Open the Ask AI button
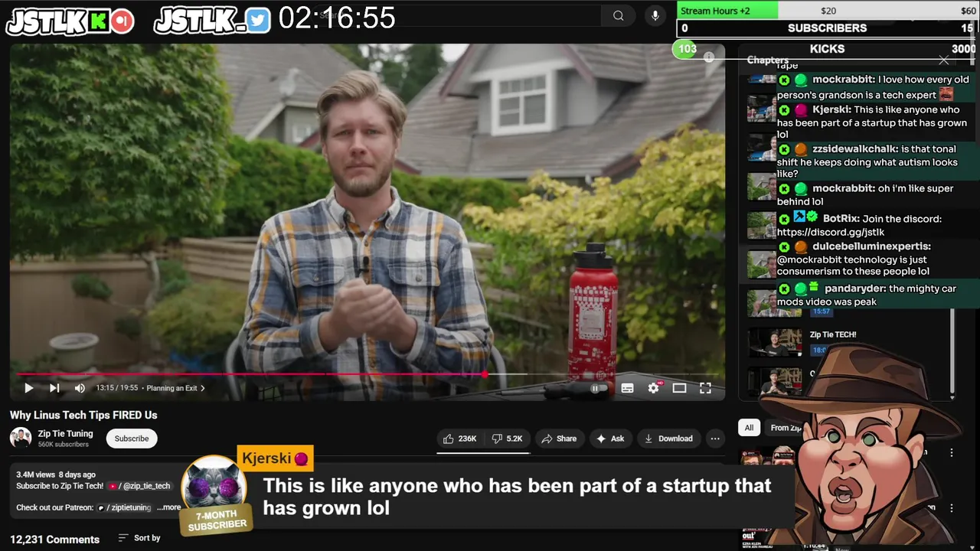Viewport: 980px width, 551px height. [610, 439]
